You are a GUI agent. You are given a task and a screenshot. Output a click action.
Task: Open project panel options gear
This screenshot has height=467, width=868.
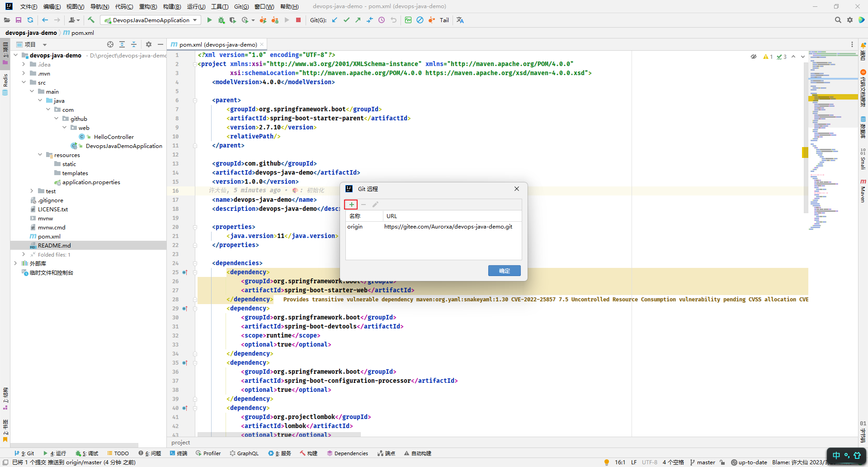149,44
